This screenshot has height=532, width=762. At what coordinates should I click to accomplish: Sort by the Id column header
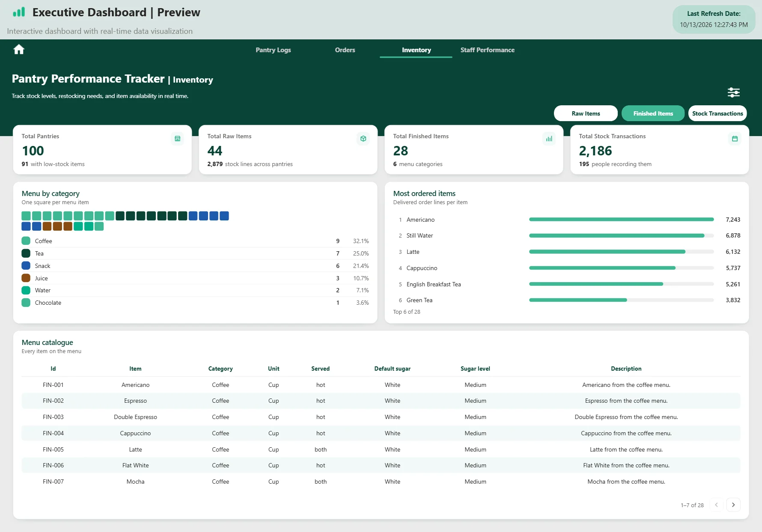pos(53,369)
